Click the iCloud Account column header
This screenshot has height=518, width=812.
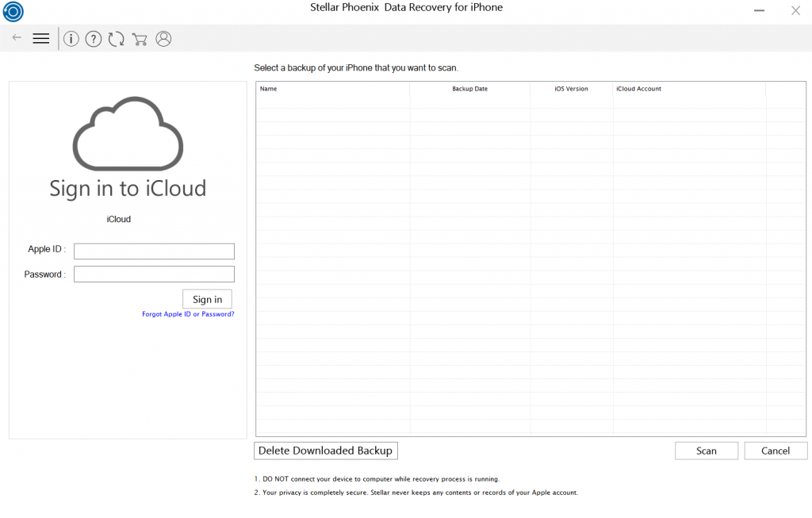[689, 89]
